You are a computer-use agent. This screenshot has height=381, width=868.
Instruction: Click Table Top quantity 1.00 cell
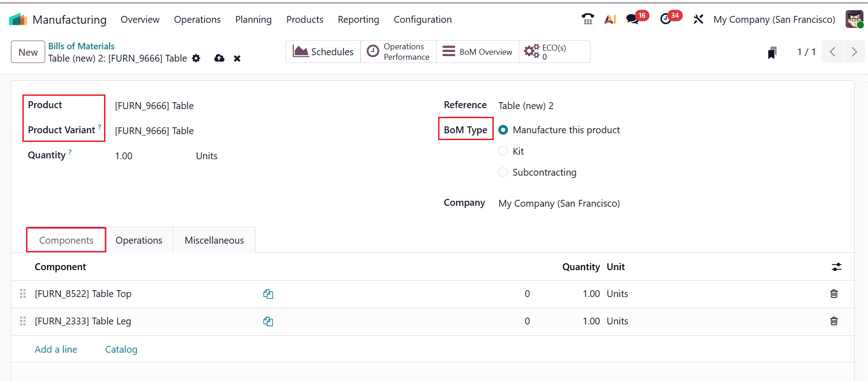[591, 294]
